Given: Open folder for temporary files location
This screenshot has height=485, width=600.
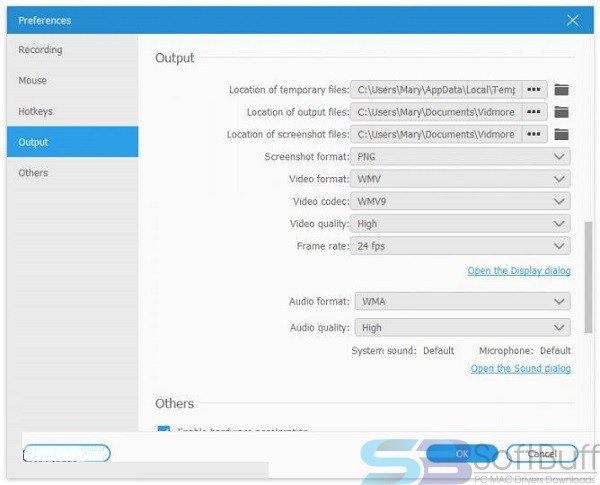Looking at the screenshot, I should 561,90.
